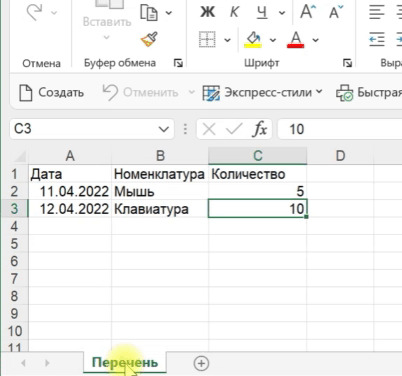Screen dimensions: 402x376
Task: Open borders dropdown arrow
Action: pos(227,40)
